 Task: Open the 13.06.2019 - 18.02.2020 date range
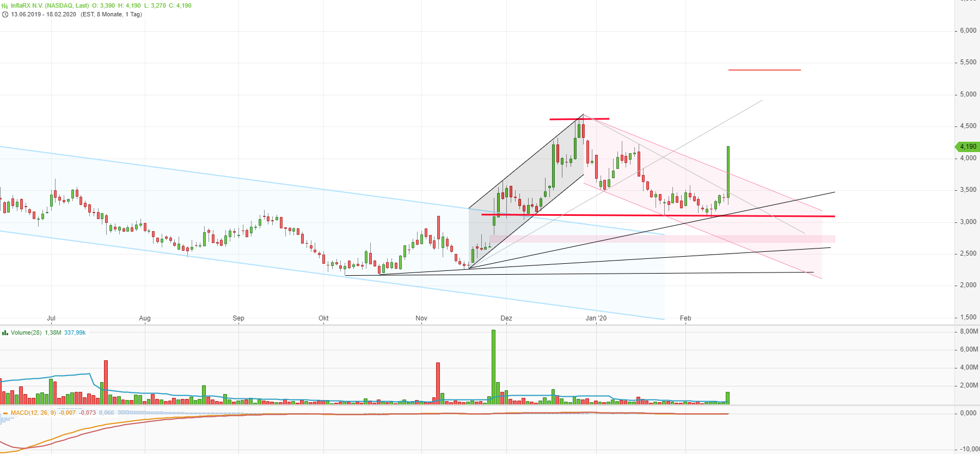tap(44, 15)
